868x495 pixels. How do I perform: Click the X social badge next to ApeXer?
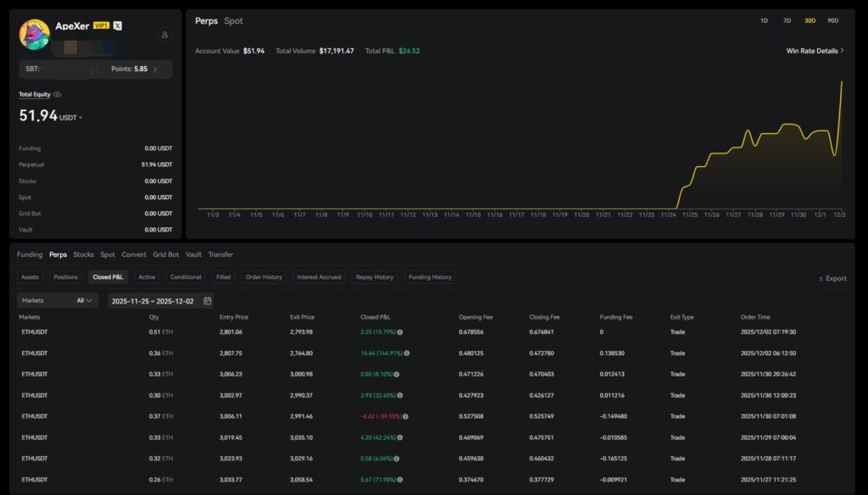[x=118, y=26]
